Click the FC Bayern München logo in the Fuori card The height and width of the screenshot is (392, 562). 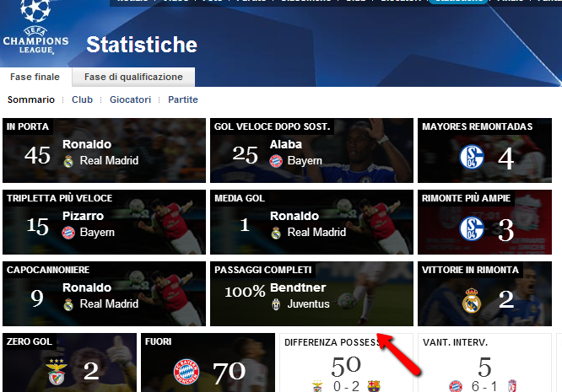186,372
